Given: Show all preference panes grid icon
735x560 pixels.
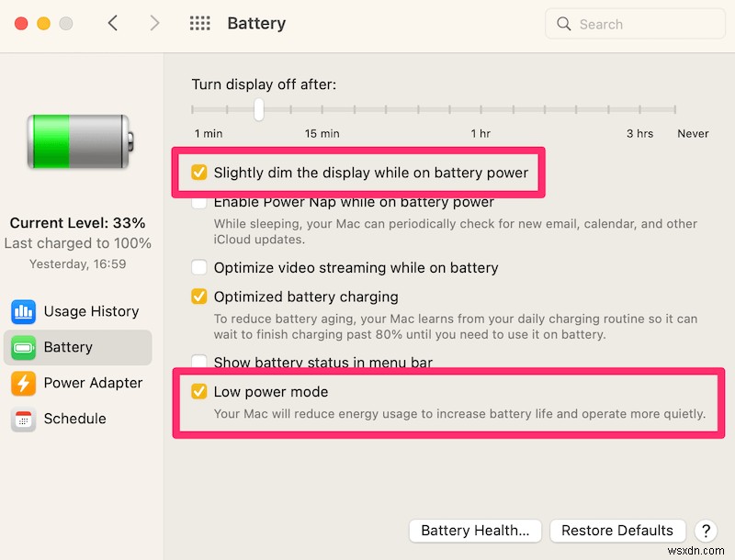Looking at the screenshot, I should click(x=200, y=23).
